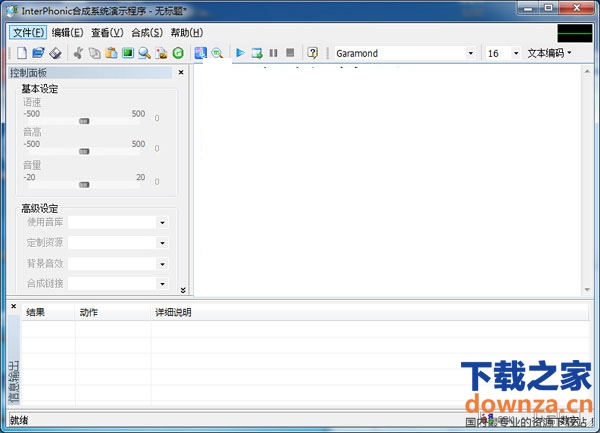Click the blue highlighted panel toolbar icon
This screenshot has height=433, width=600.
(201, 53)
